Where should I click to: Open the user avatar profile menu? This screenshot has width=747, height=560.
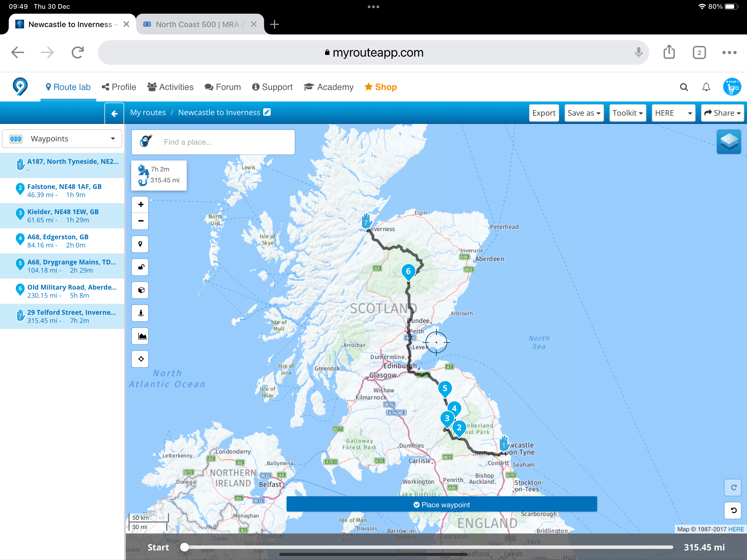[732, 87]
